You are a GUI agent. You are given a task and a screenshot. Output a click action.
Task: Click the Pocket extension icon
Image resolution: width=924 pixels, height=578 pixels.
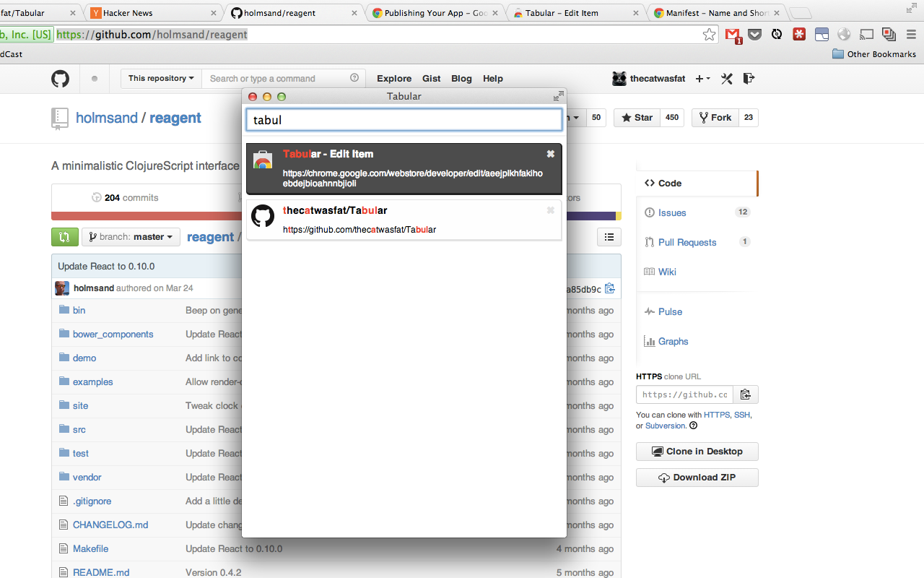(x=755, y=34)
